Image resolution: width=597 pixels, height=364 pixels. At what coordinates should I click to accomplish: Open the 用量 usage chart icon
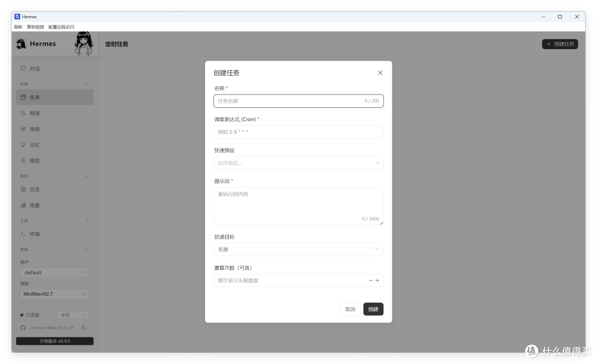(23, 205)
